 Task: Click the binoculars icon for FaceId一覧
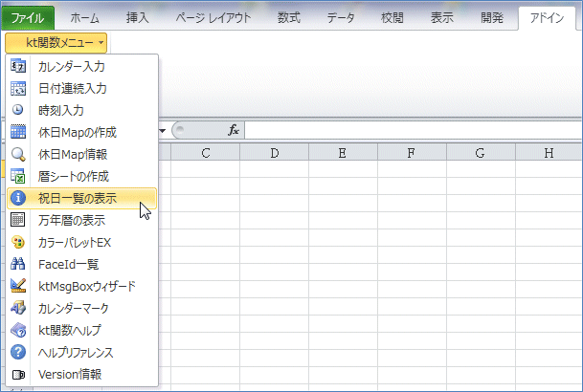coord(17,264)
